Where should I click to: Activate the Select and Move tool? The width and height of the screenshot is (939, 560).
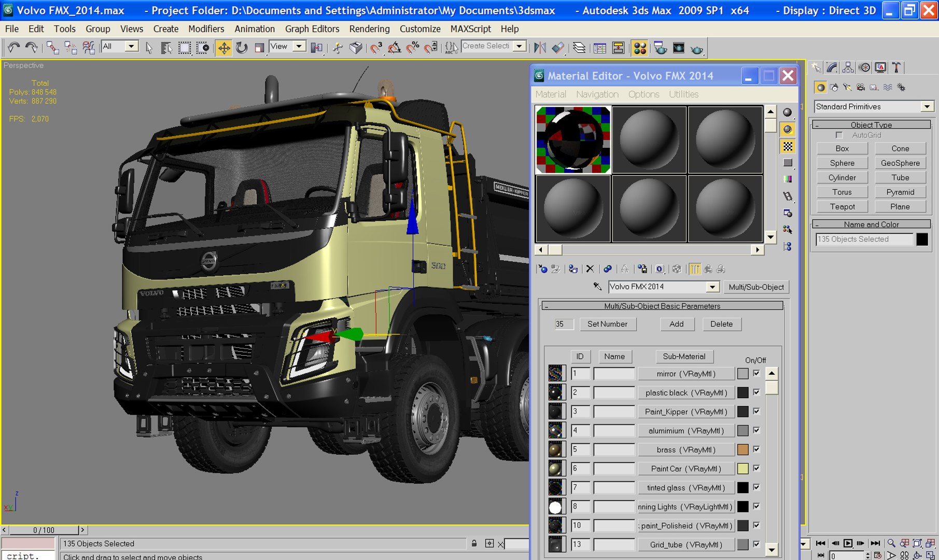tap(224, 48)
